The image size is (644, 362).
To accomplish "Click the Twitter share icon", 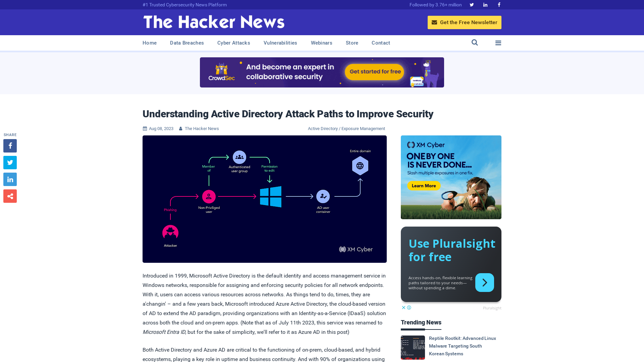I will point(10,163).
